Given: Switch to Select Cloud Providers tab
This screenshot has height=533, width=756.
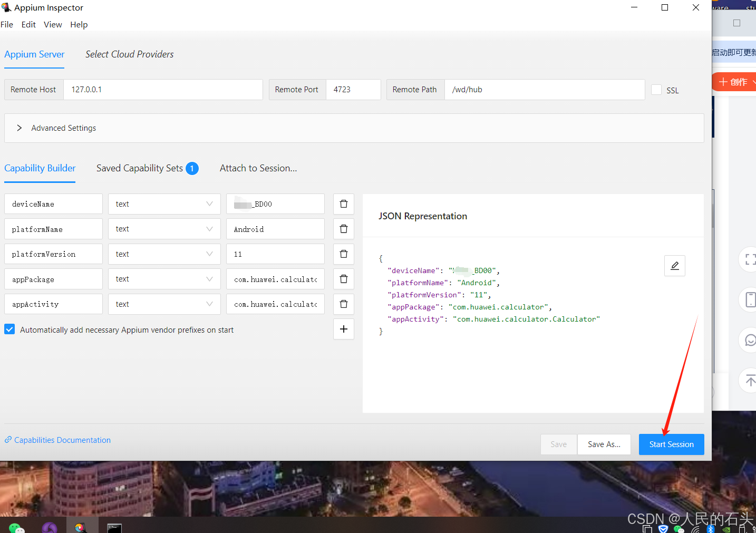Looking at the screenshot, I should 130,54.
